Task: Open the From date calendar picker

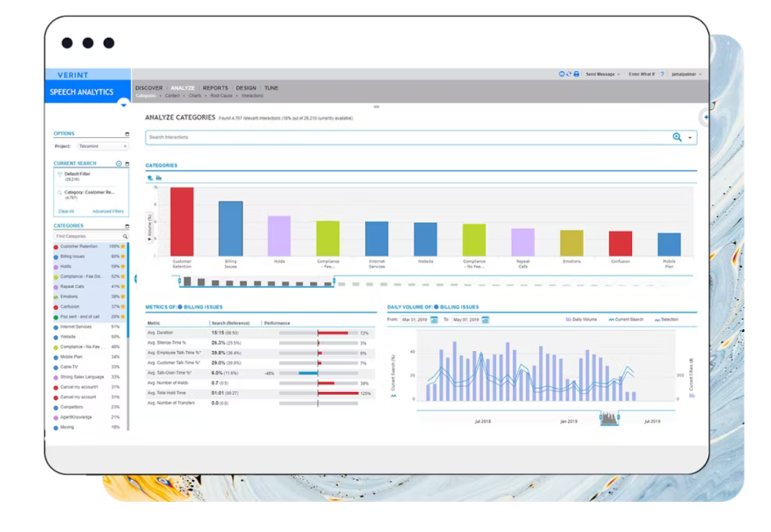Action: (434, 320)
